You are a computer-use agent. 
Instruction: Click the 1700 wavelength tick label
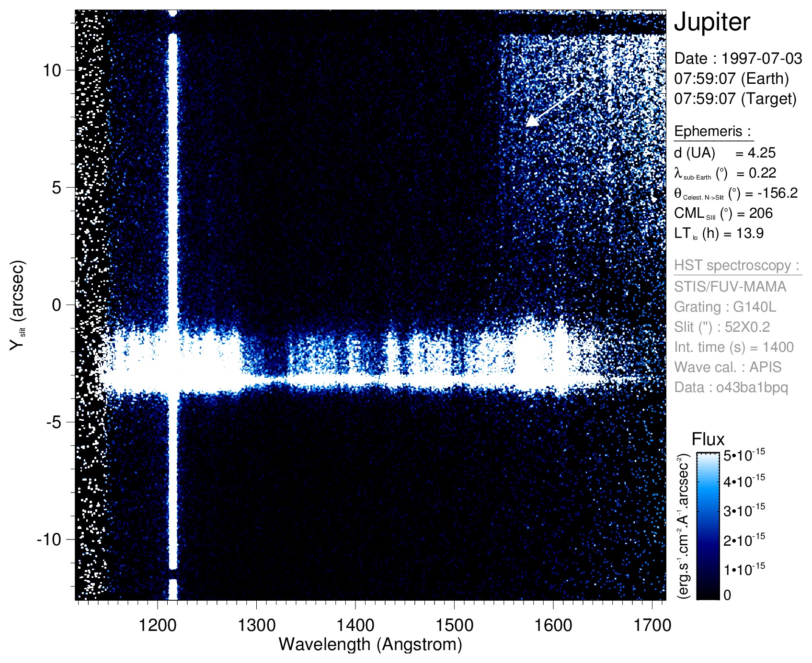point(652,625)
